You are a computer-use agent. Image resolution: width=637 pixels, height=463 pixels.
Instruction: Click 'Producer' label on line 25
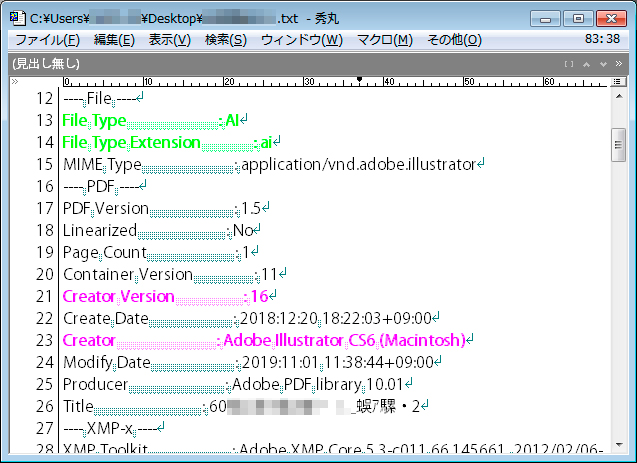coord(95,384)
